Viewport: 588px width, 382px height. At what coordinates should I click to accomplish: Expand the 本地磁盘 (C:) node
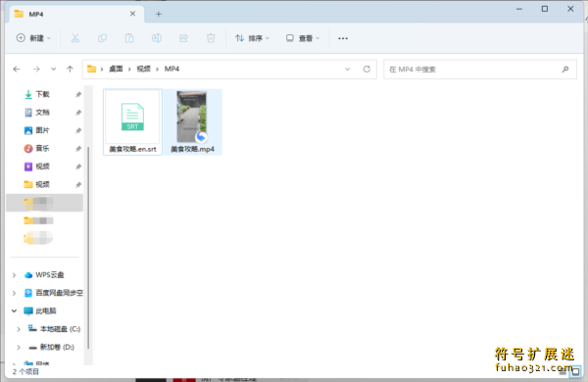coord(19,329)
